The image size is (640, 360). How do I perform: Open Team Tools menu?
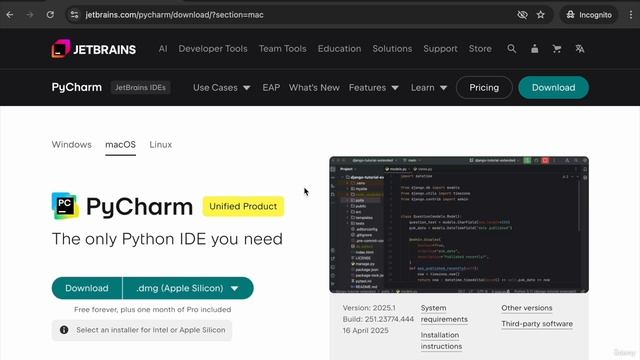[282, 49]
